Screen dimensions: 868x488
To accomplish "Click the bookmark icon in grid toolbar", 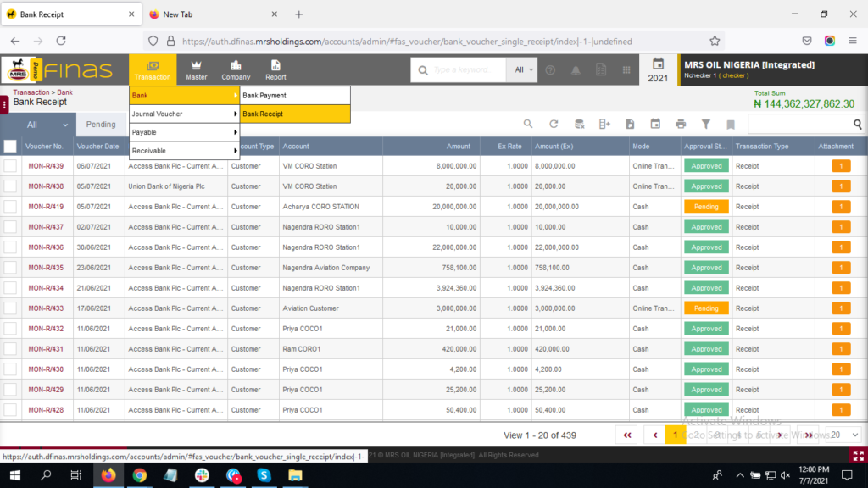I will (731, 125).
